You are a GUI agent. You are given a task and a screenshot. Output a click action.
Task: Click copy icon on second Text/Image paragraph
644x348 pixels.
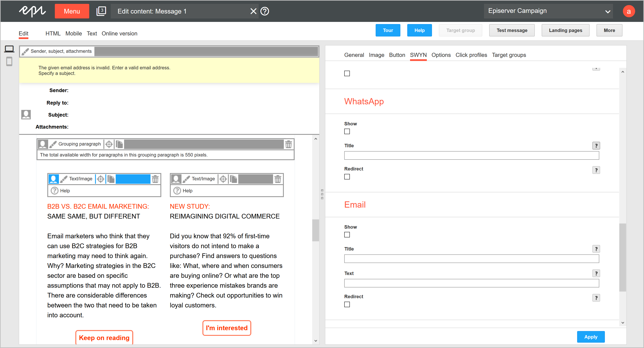coord(234,179)
